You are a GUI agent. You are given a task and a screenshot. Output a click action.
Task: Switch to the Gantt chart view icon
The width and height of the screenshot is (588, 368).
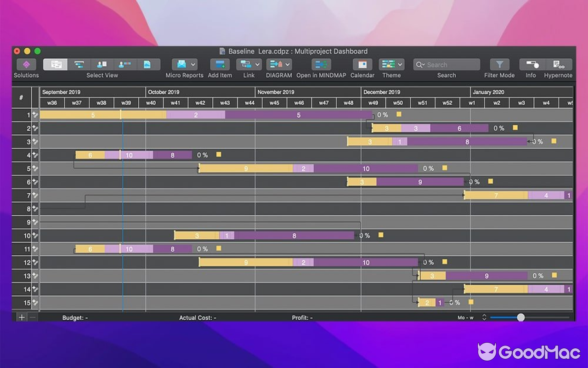[x=79, y=64]
